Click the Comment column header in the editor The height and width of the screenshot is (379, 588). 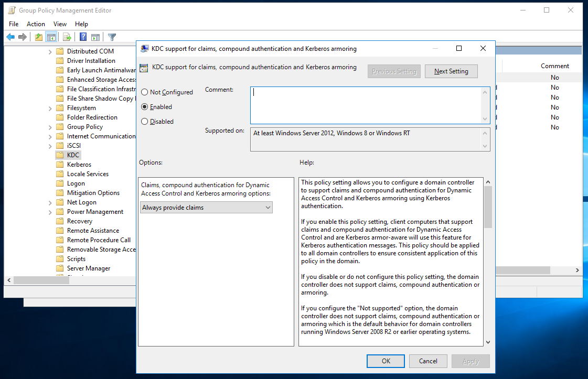pyautogui.click(x=554, y=66)
